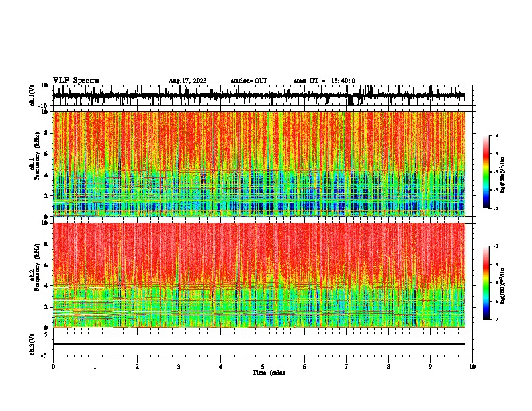Click the '8' kHz tick on ch.2 spectrogram
Viewport: 532px width, 411px height.
point(47,244)
